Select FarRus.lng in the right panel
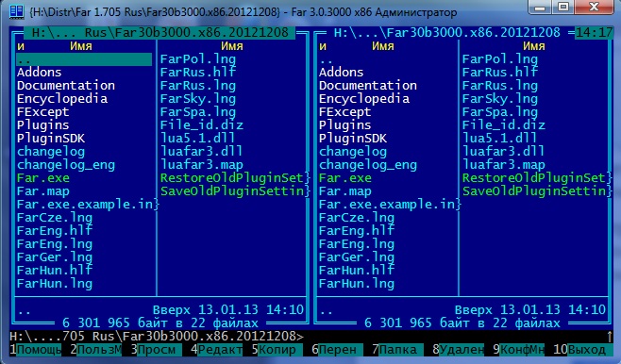The width and height of the screenshot is (621, 364). 500,86
